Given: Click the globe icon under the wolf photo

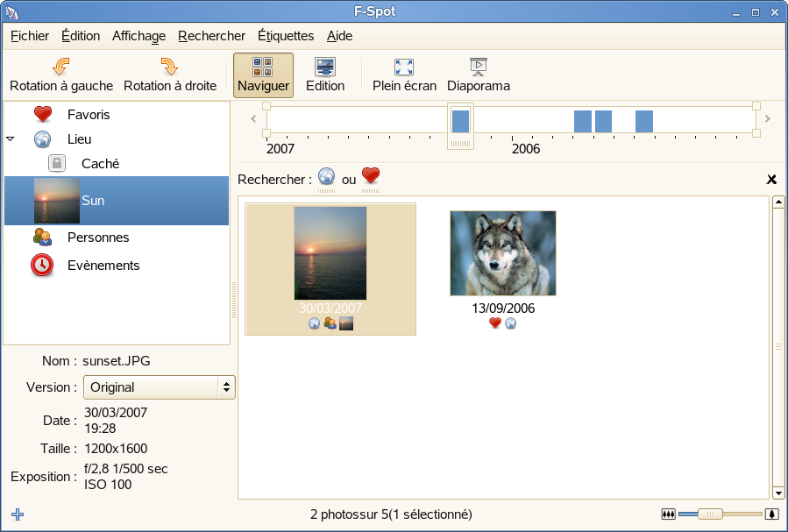Looking at the screenshot, I should (x=511, y=323).
